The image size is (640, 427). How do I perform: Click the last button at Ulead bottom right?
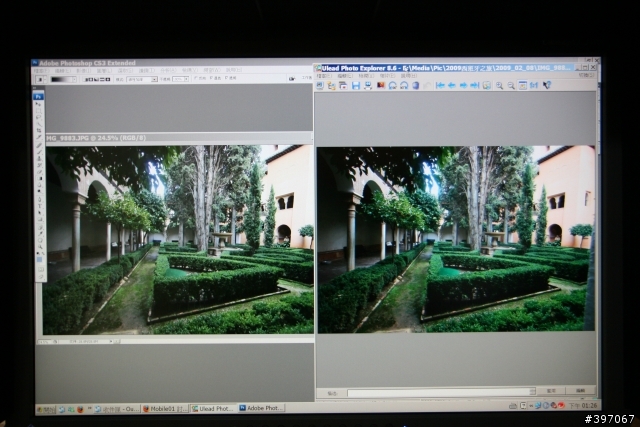[580, 391]
